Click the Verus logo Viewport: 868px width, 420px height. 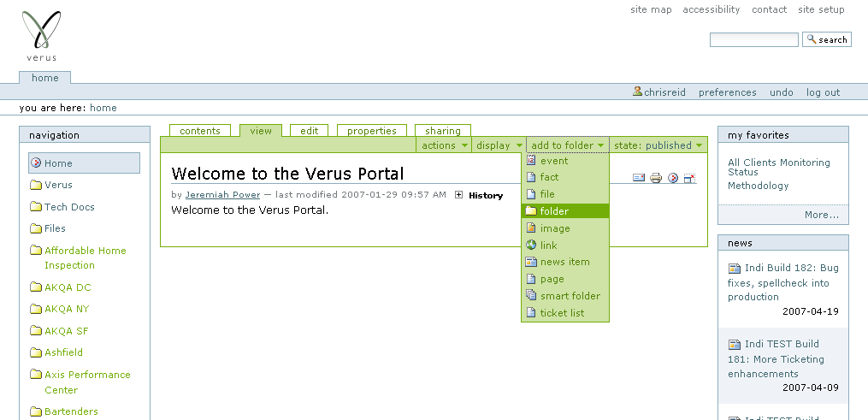[x=41, y=36]
